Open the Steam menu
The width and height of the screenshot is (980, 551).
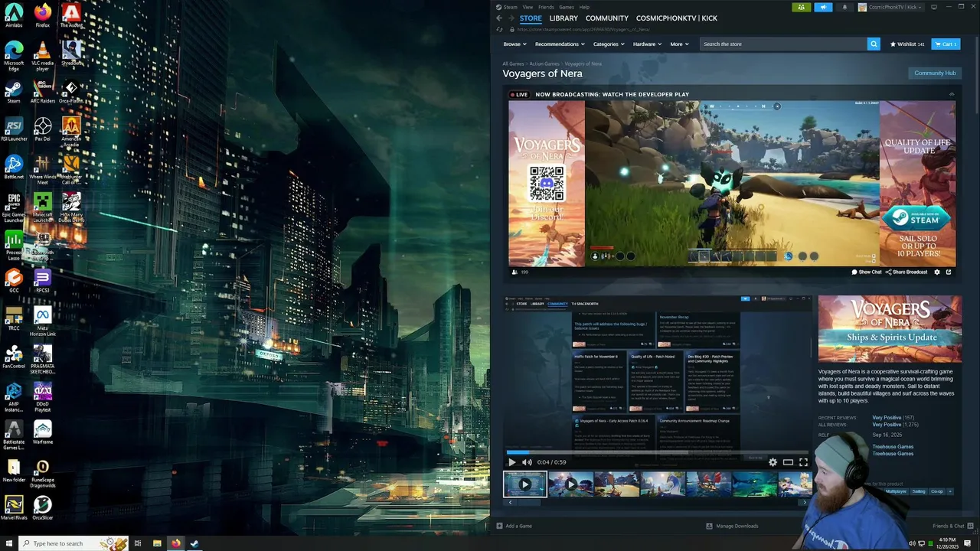[x=510, y=7]
